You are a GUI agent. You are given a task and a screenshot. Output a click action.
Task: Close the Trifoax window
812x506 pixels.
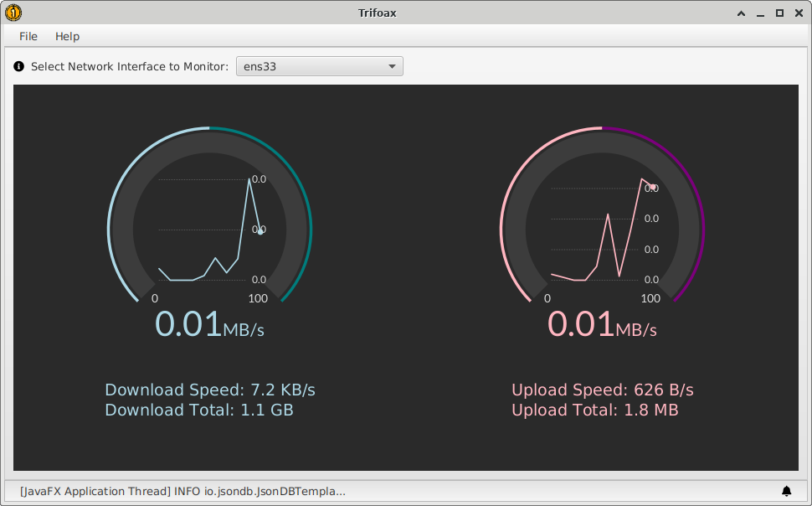tap(798, 13)
